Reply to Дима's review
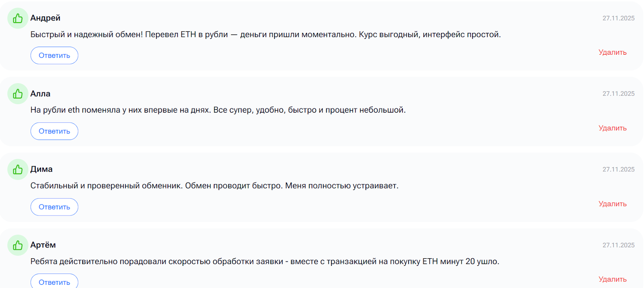This screenshot has height=288, width=644. [x=54, y=207]
